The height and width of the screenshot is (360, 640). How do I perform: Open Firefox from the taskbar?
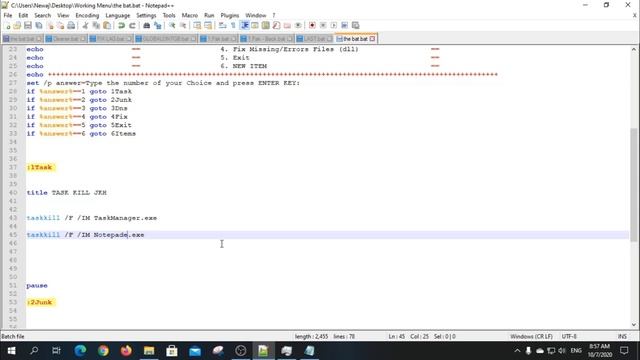(126, 351)
